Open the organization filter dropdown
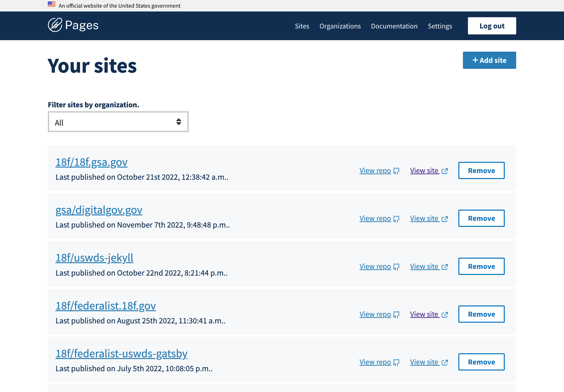The height and width of the screenshot is (392, 564). [x=118, y=122]
